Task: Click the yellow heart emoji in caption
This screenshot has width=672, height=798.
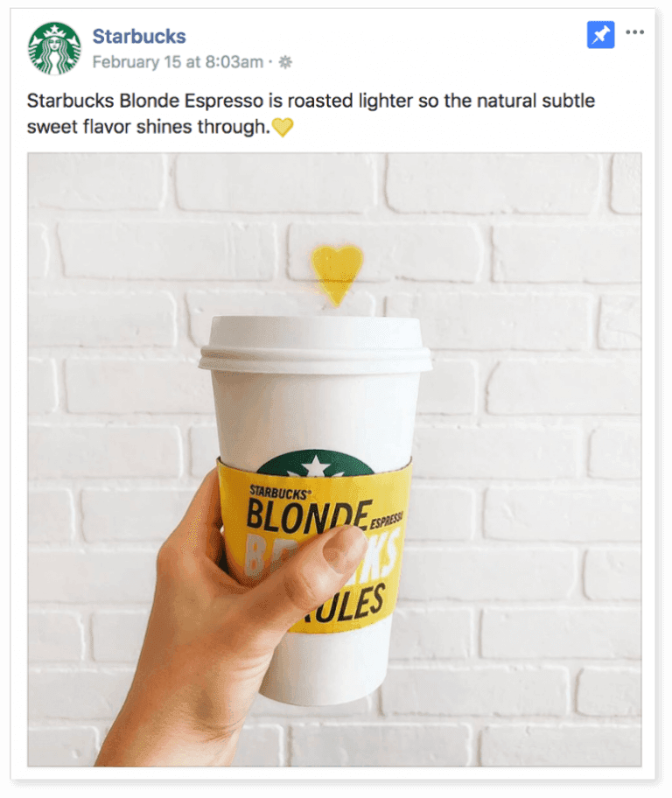Action: 283,127
